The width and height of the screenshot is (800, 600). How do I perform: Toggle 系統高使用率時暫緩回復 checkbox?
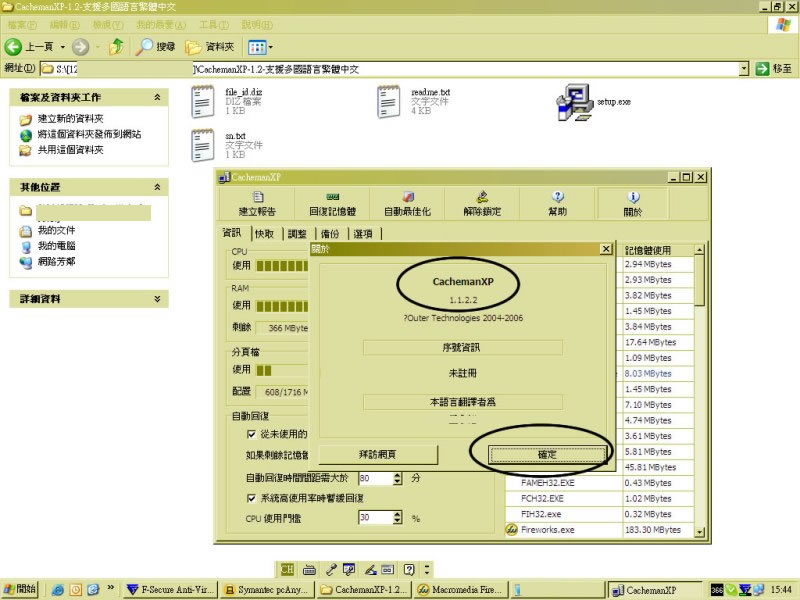click(251, 498)
